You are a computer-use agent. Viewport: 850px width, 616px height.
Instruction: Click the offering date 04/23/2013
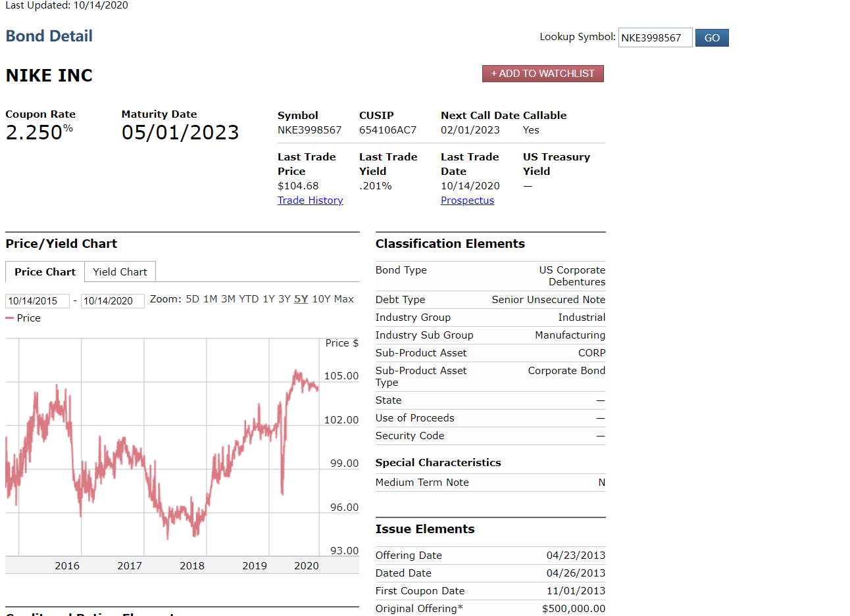tap(576, 556)
